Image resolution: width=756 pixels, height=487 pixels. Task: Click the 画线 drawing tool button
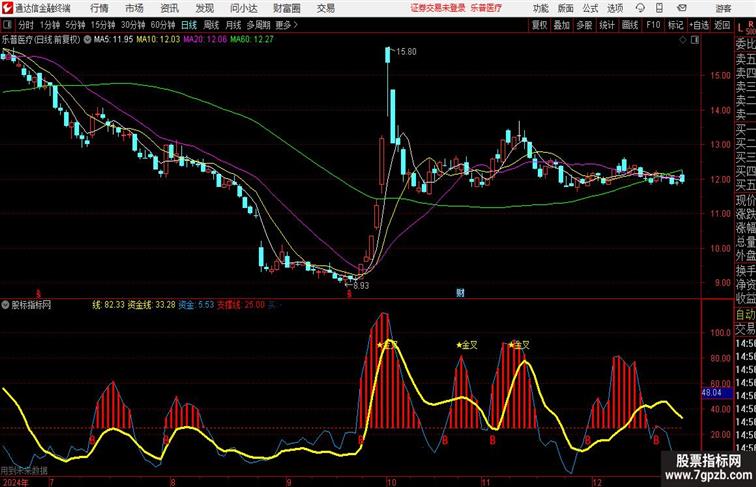[x=630, y=25]
